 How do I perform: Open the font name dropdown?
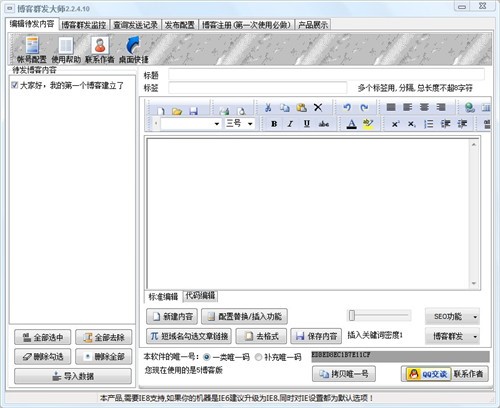pos(217,124)
